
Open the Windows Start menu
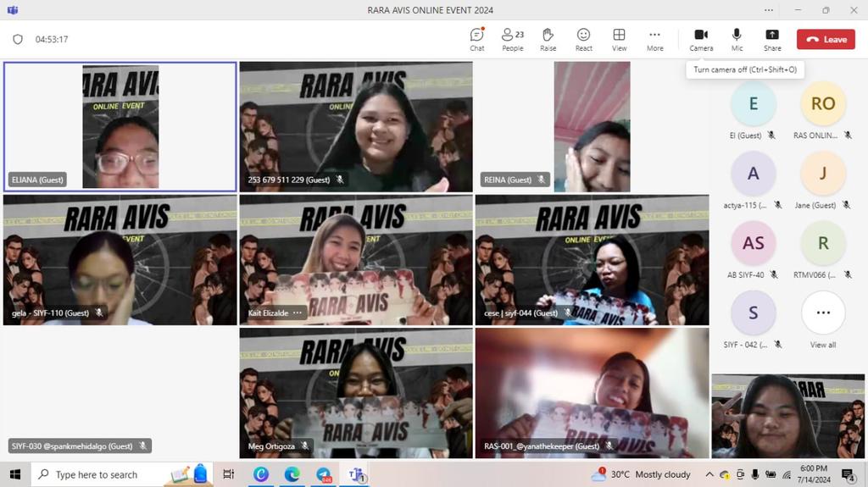15,474
